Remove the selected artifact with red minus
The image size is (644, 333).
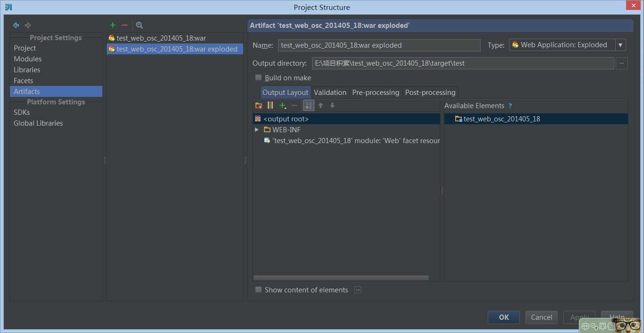[x=125, y=25]
